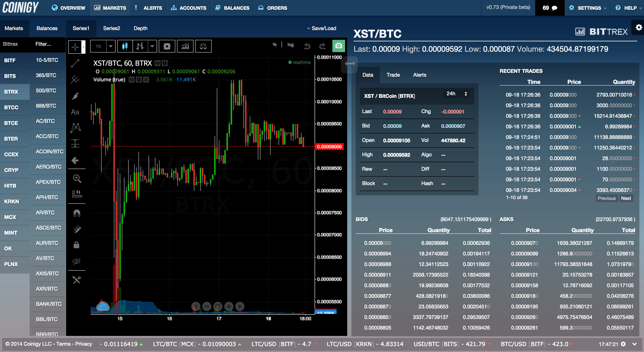This screenshot has width=644, height=352.
Task: Open the indicators chart button
Action: tap(185, 46)
